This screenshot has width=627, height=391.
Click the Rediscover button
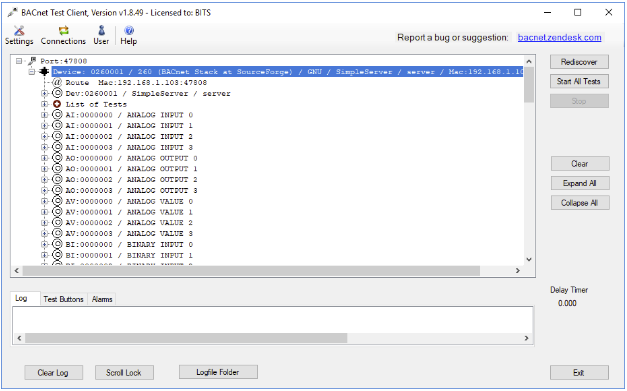click(x=579, y=62)
